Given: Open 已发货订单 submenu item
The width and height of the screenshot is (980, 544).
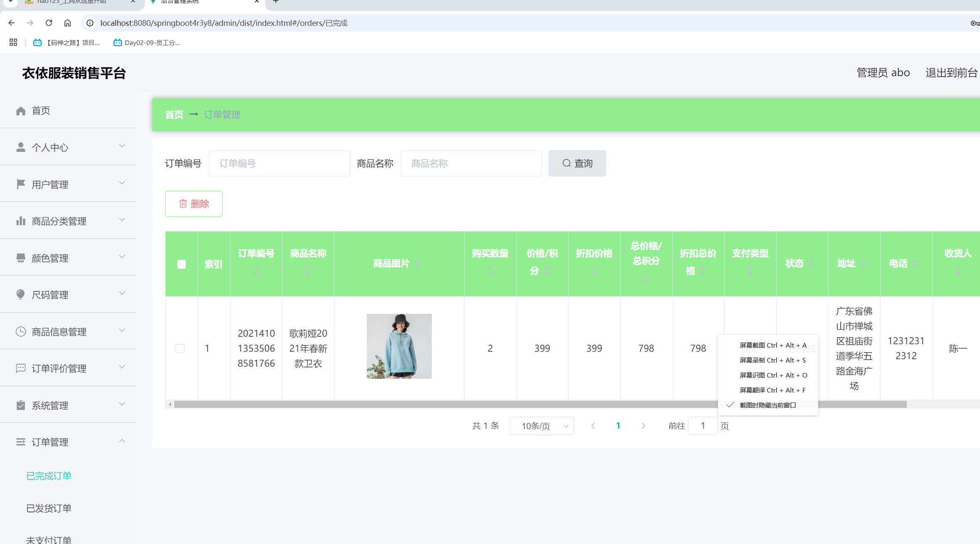Looking at the screenshot, I should pyautogui.click(x=49, y=508).
